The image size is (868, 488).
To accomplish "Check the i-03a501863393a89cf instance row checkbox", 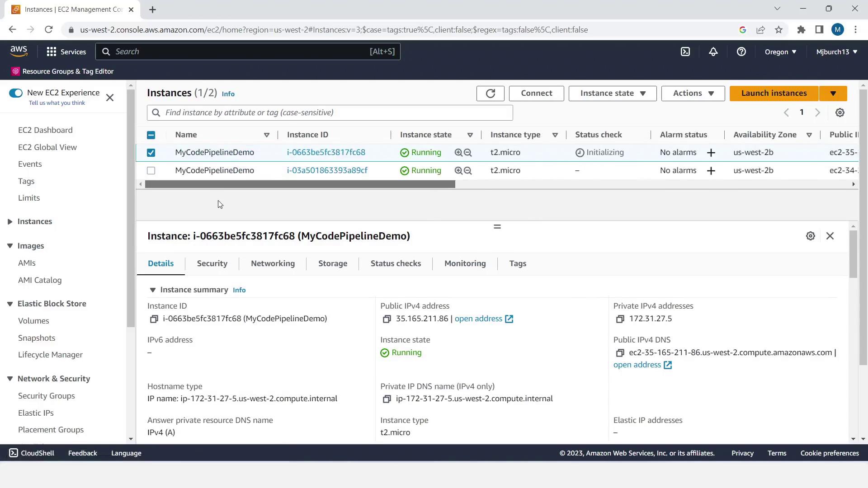I will point(151,171).
